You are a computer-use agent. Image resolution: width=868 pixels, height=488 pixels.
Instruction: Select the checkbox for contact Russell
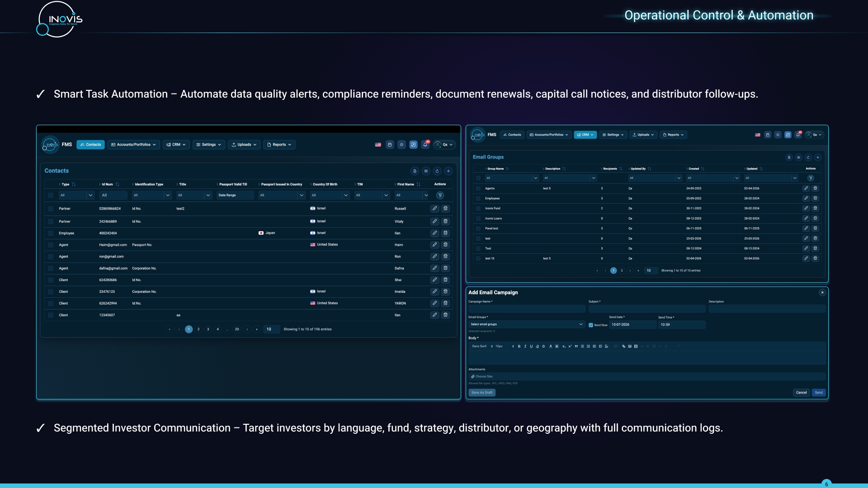click(51, 209)
